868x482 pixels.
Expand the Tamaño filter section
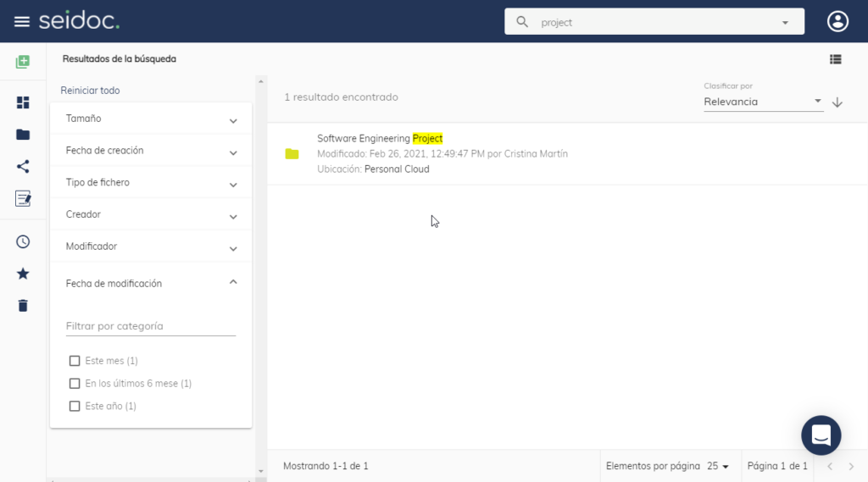click(x=151, y=119)
